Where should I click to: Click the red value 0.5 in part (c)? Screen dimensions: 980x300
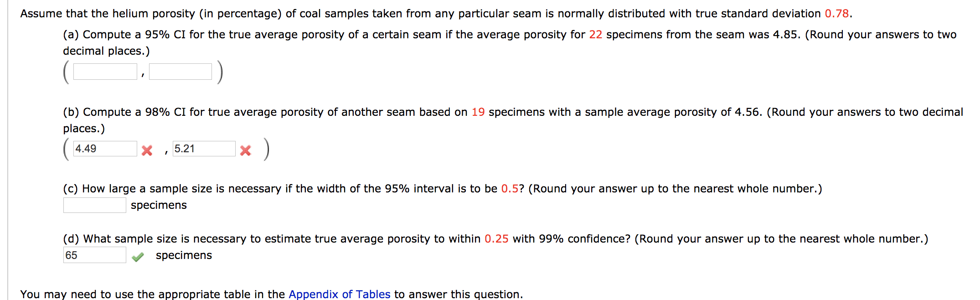pos(511,188)
